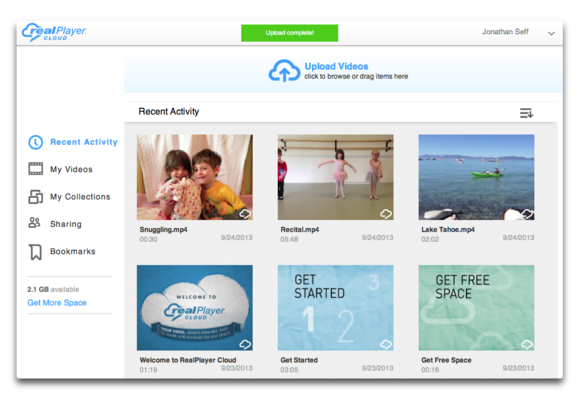The width and height of the screenshot is (580, 399).
Task: Click the green Upload complete banner
Action: pos(290,33)
